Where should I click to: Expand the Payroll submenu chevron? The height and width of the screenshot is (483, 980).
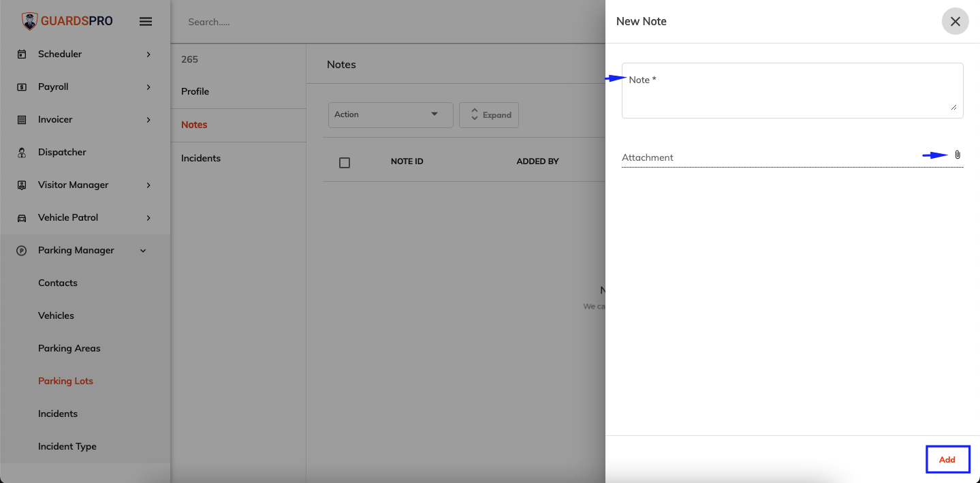[x=148, y=87]
